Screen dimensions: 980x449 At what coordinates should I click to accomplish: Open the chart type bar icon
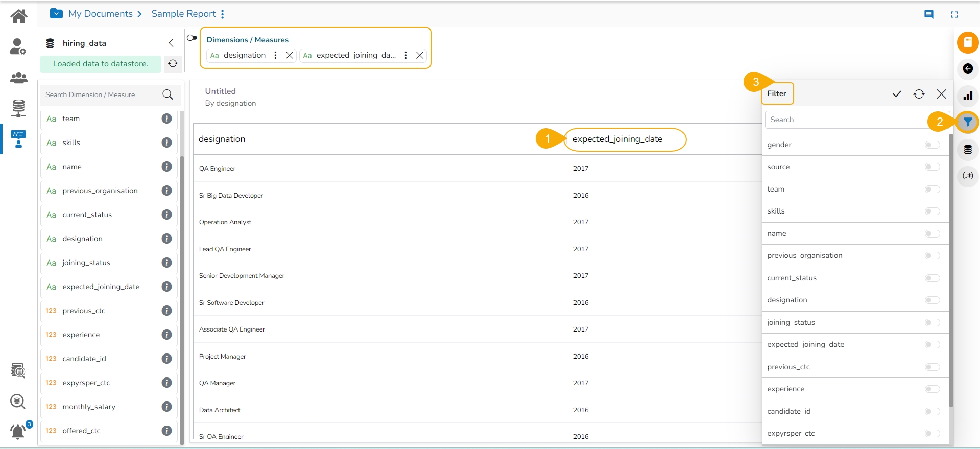click(x=967, y=96)
